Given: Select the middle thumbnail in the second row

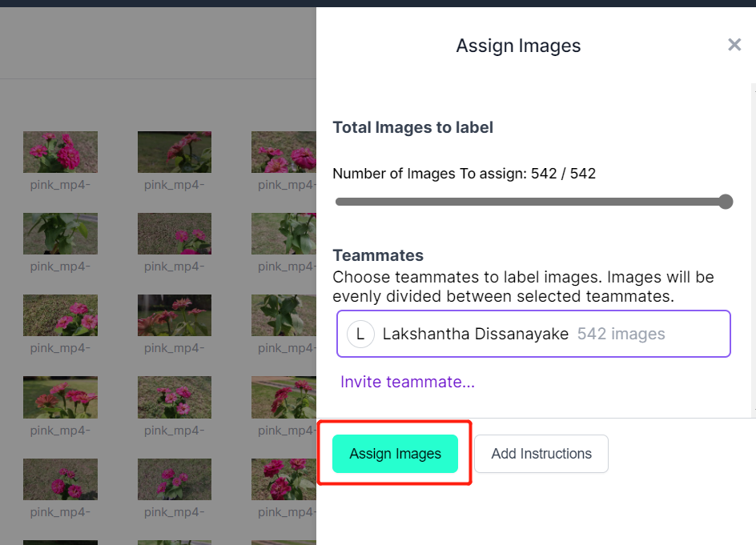Looking at the screenshot, I should pos(175,234).
